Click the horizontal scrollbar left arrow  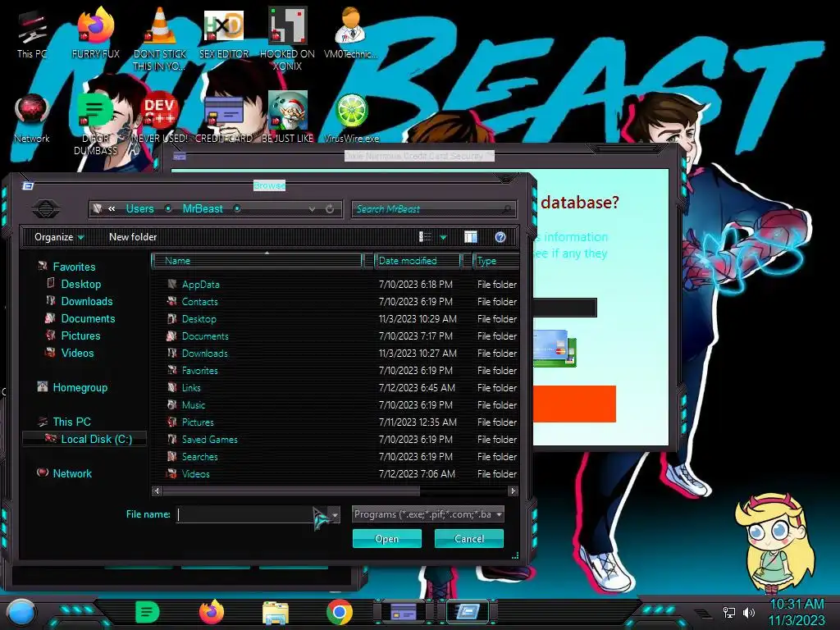157,491
